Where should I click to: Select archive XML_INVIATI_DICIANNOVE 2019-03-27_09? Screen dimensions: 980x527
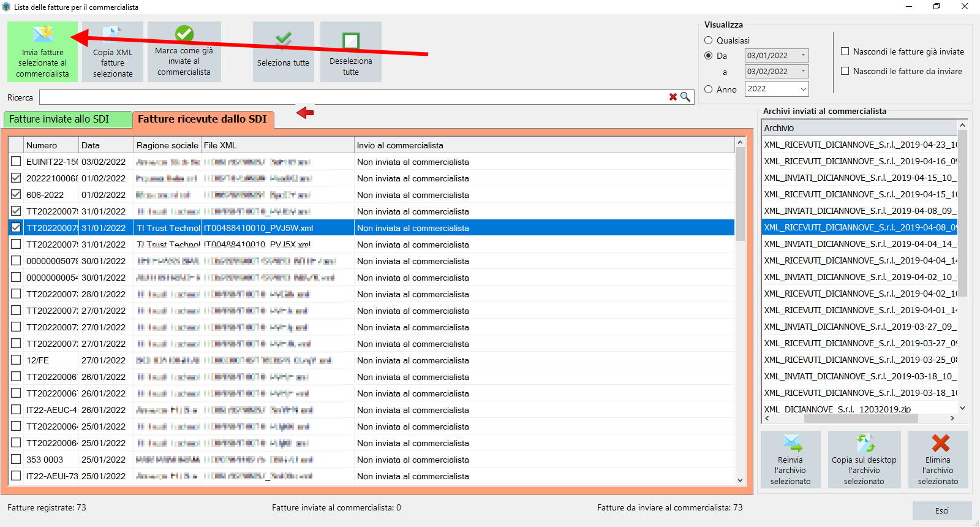click(x=859, y=327)
